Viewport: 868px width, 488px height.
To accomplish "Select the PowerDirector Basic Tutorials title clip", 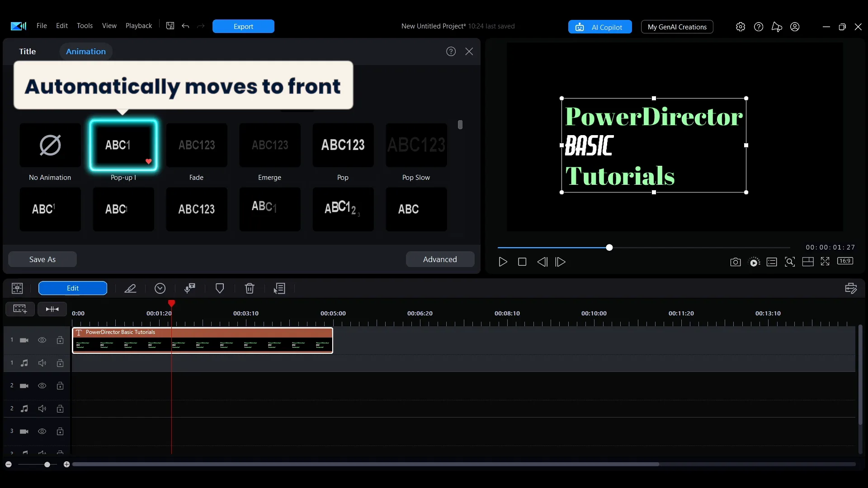I will coord(203,340).
